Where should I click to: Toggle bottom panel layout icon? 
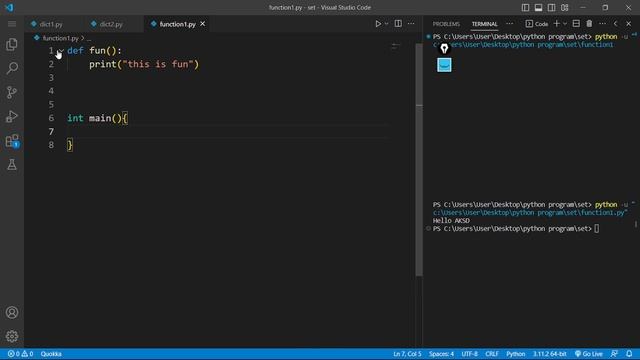tap(538, 7)
